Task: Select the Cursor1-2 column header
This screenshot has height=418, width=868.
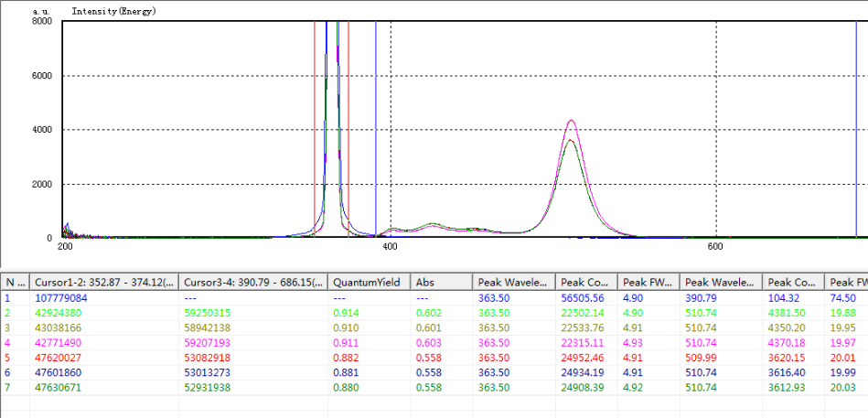Action: click(x=103, y=282)
